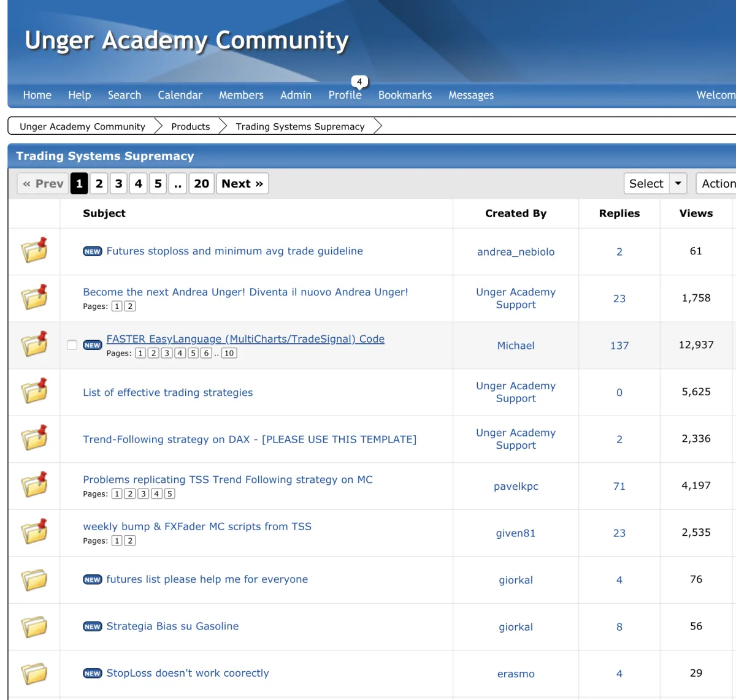This screenshot has width=736, height=700.
Task: Click pinned folder icon for weekly bump & FXFader
Action: tap(34, 531)
